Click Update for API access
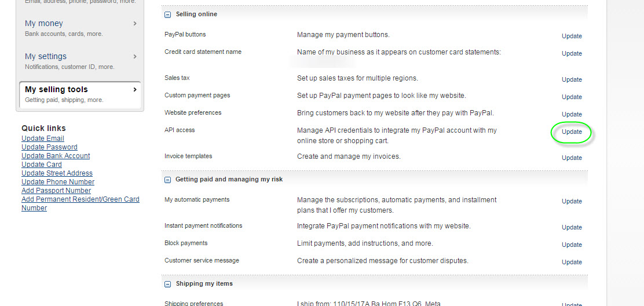 click(572, 132)
